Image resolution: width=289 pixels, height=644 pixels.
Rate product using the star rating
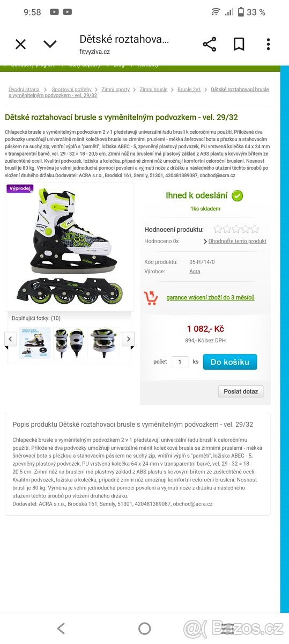[236, 229]
